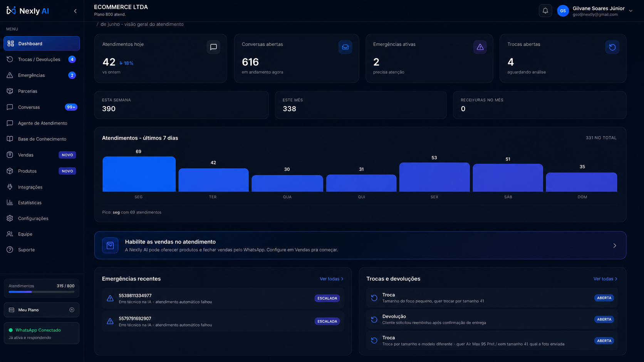Click the ESCALADA badge for 5579791692907

(x=327, y=321)
